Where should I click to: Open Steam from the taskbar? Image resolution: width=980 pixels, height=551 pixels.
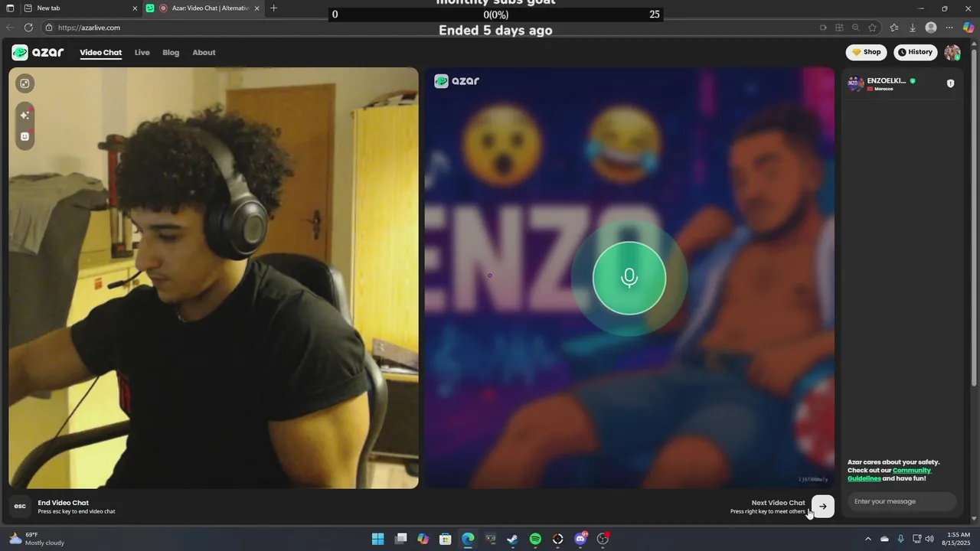click(x=513, y=539)
